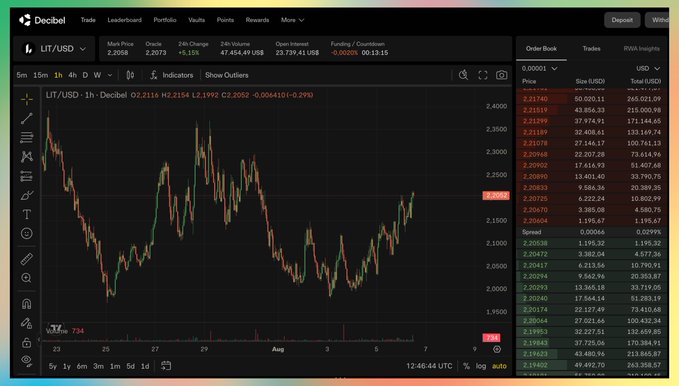Screen dimensions: 679x386
Task: Set chart range to 3m
Action: click(x=98, y=366)
